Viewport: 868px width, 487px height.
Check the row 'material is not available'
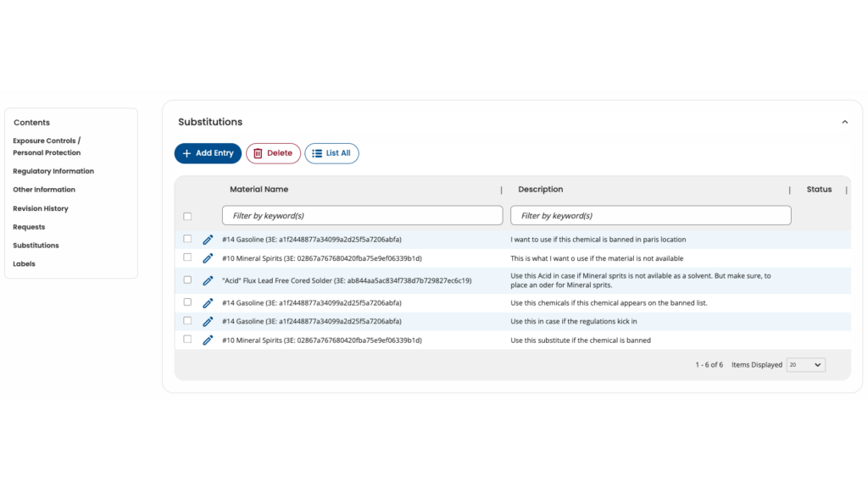pyautogui.click(x=187, y=257)
